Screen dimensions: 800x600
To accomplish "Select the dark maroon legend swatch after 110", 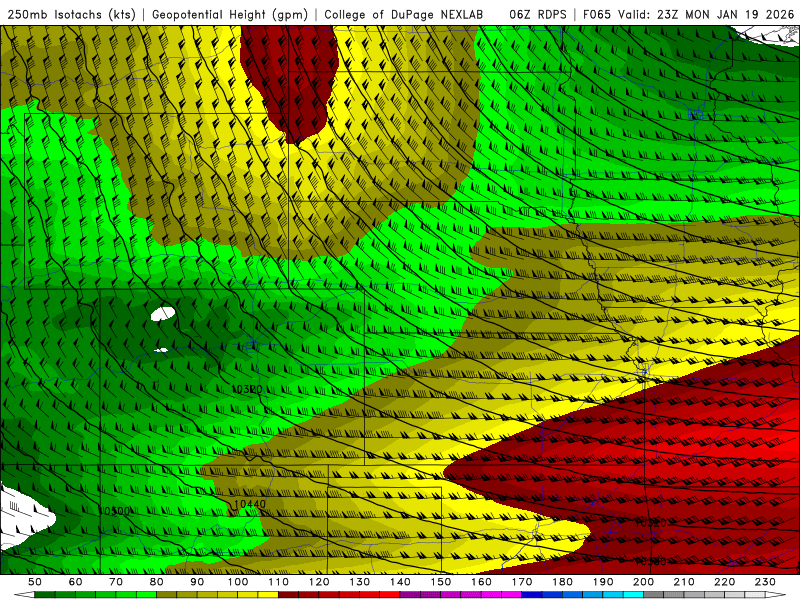I will click(288, 594).
